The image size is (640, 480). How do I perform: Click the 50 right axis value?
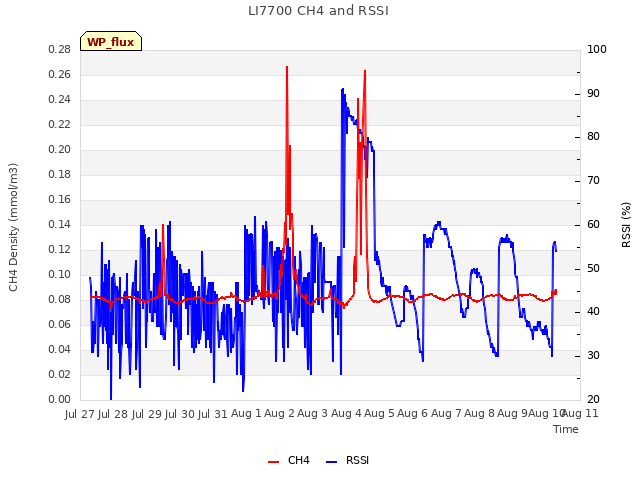(593, 269)
